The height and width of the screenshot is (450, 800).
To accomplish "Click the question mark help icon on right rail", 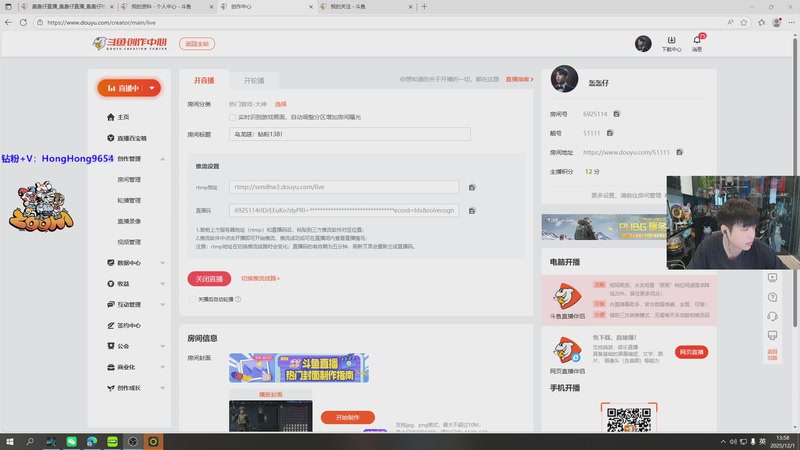I will click(x=772, y=297).
